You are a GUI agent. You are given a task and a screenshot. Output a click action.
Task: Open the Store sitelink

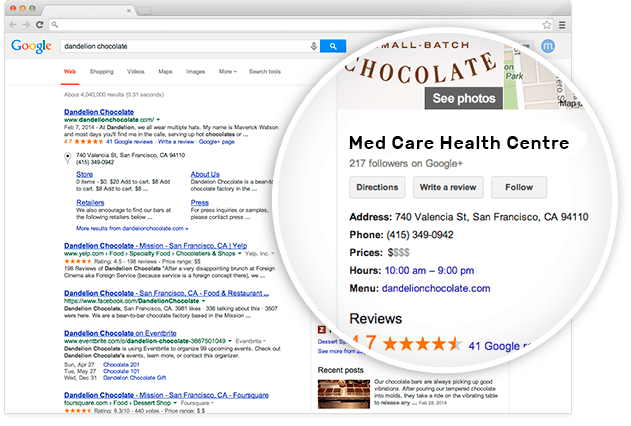click(x=85, y=174)
